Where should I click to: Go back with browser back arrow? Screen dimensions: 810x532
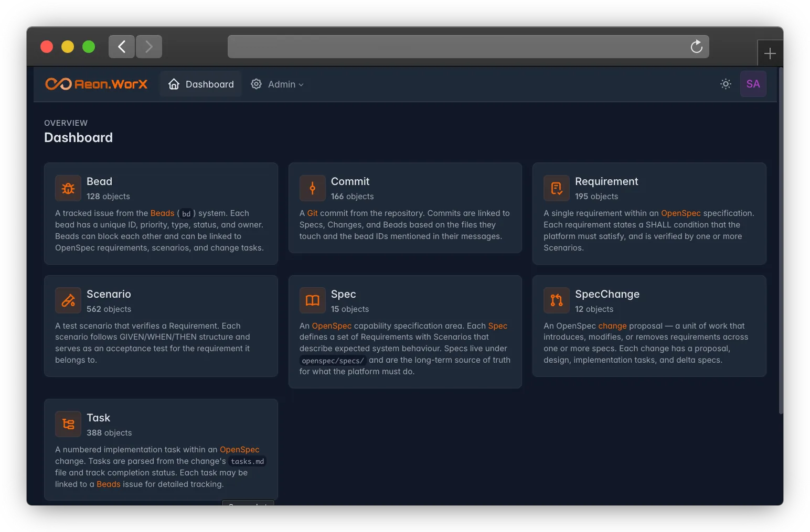click(122, 47)
